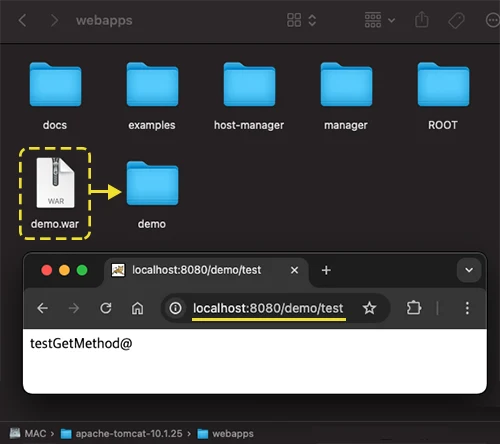
Task: View site information icon in address bar
Action: coord(175,308)
